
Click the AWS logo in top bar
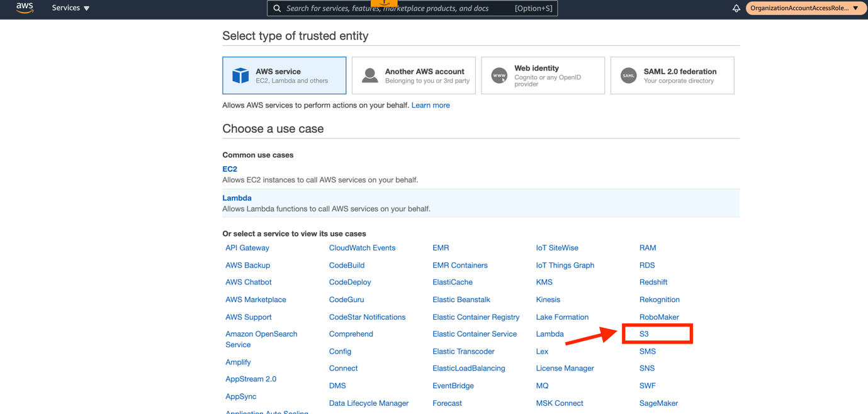25,8
